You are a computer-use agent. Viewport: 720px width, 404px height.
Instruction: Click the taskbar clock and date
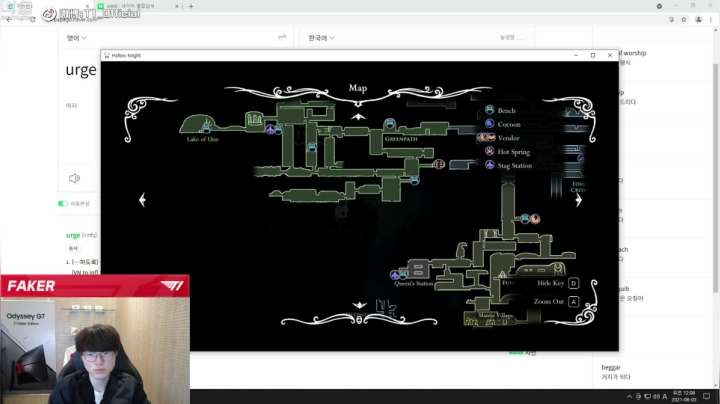(684, 396)
